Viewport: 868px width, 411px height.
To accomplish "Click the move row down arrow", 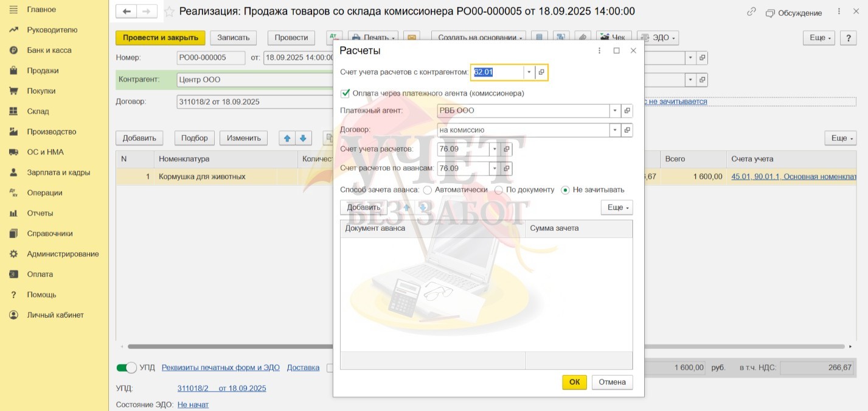I will click(x=304, y=138).
